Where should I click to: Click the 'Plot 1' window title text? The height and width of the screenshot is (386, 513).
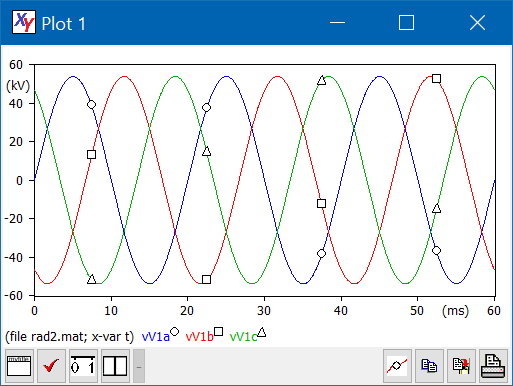coord(64,24)
